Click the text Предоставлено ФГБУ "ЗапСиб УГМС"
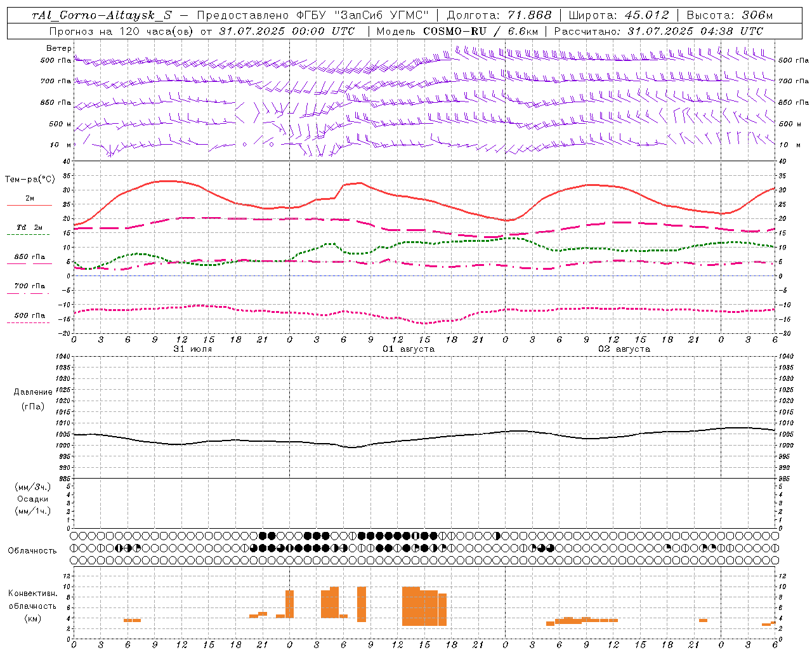This screenshot has width=812, height=650. tap(313, 15)
